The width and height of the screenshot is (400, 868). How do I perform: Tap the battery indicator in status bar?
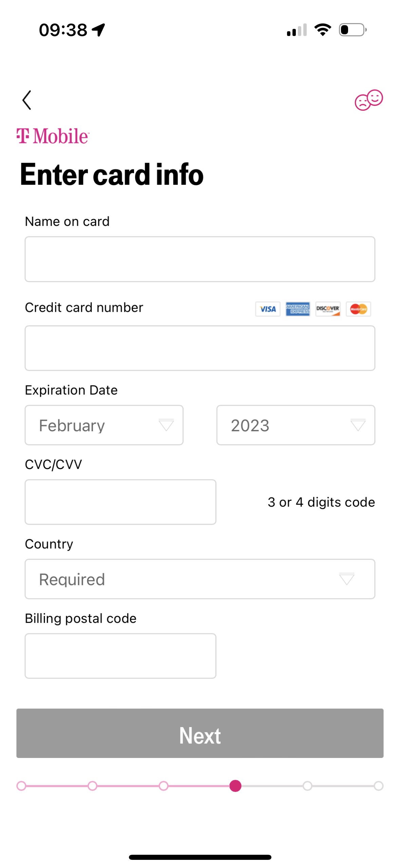pos(353,30)
